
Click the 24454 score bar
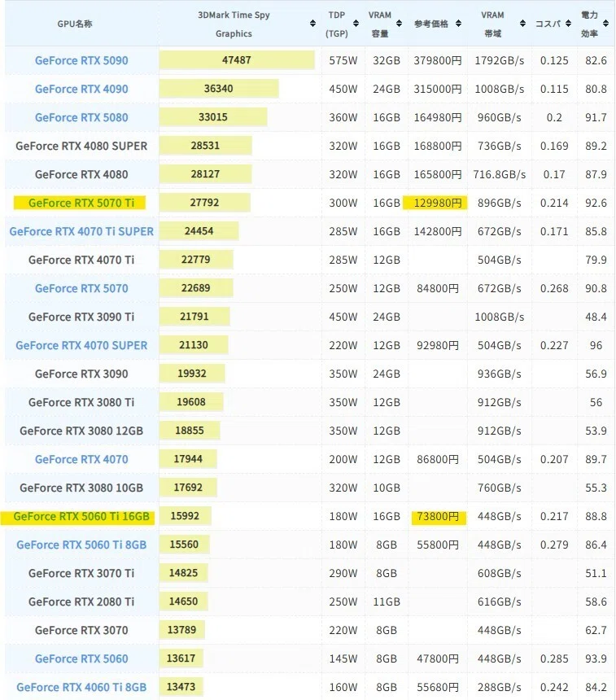tap(199, 231)
